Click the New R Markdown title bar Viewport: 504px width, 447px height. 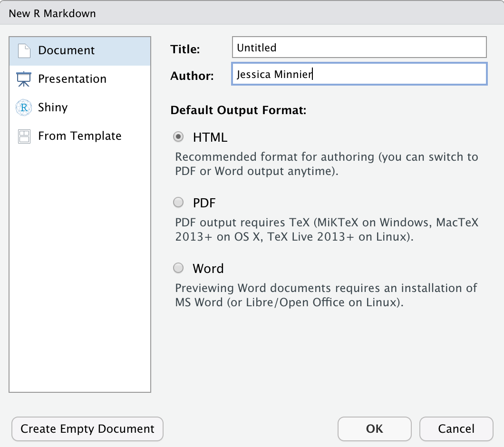point(252,13)
